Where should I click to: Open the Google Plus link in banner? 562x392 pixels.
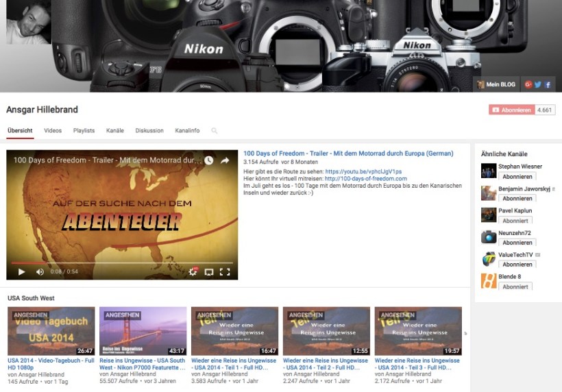pyautogui.click(x=528, y=84)
